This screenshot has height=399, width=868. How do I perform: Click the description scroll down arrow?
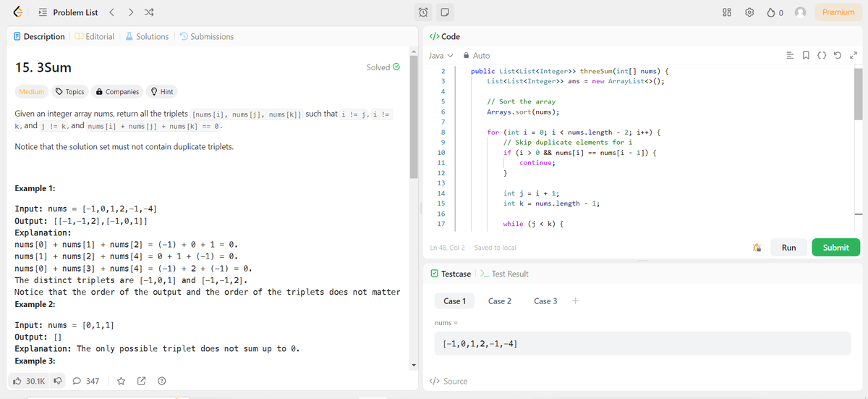tap(414, 364)
